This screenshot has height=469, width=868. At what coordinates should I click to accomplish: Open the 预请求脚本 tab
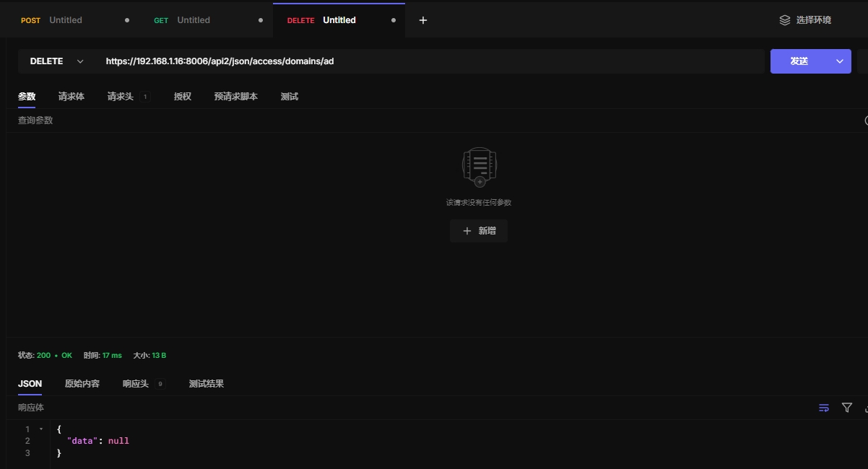pos(235,97)
